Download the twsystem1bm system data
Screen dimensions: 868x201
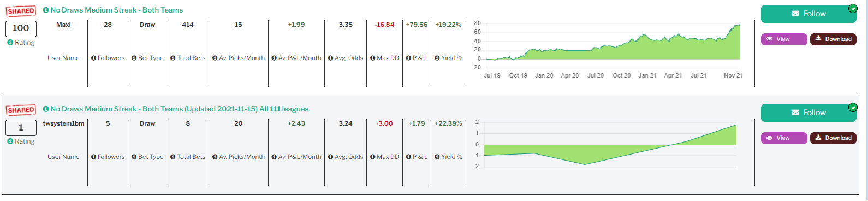pyautogui.click(x=833, y=138)
